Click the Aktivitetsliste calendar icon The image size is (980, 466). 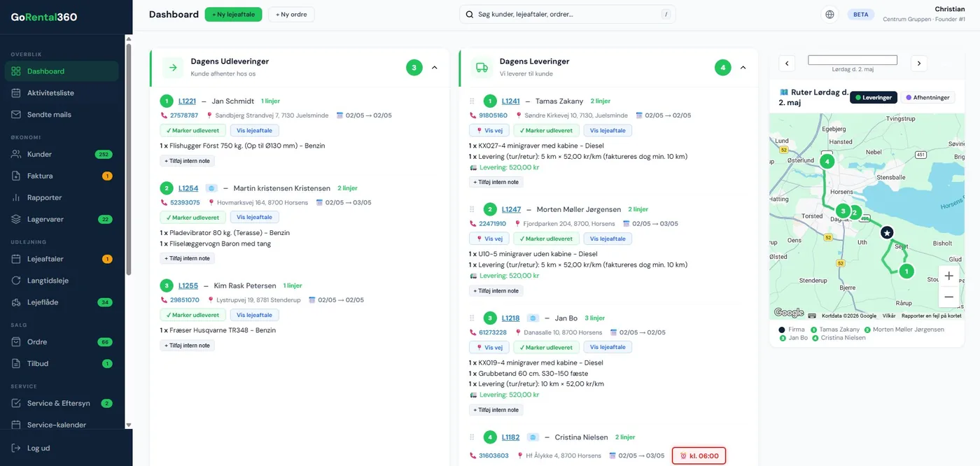click(16, 93)
